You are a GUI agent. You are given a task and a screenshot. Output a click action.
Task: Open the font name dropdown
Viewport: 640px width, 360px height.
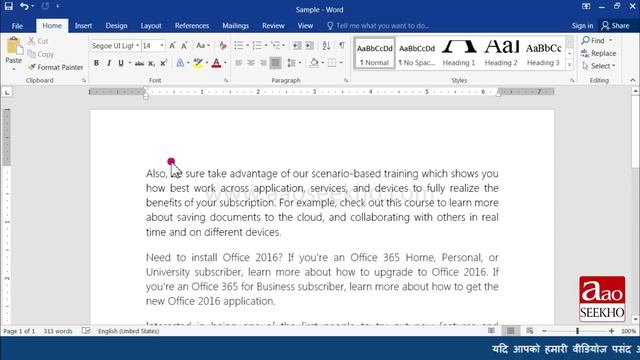138,46
